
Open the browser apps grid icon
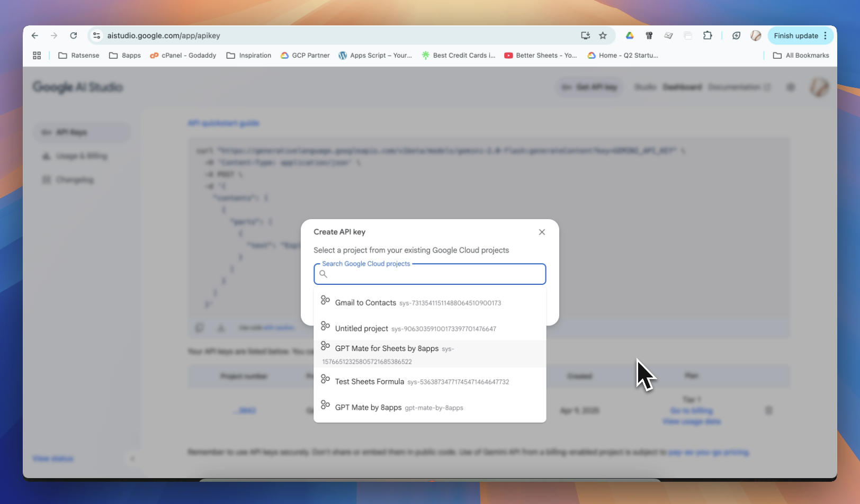(x=37, y=56)
